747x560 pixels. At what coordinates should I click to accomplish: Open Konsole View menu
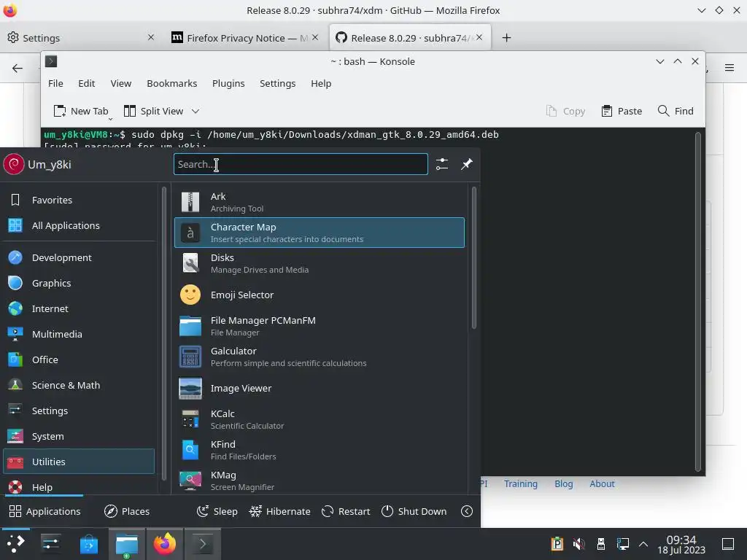coord(121,83)
